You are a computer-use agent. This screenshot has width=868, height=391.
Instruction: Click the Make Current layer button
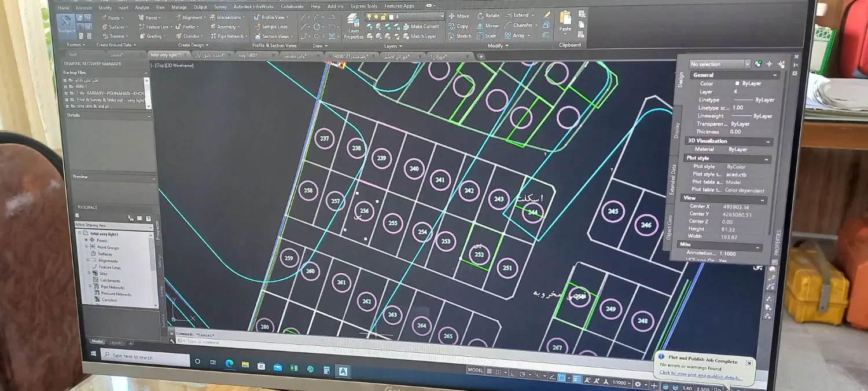pos(420,27)
